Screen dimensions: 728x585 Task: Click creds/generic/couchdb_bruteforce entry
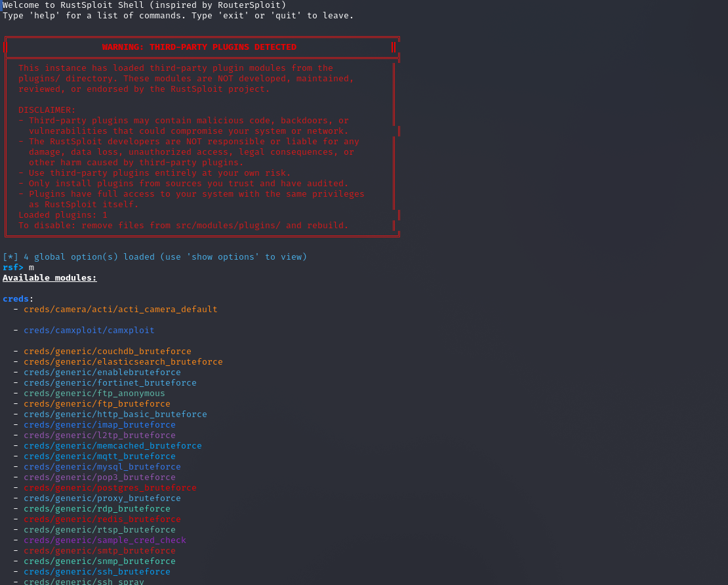(108, 352)
